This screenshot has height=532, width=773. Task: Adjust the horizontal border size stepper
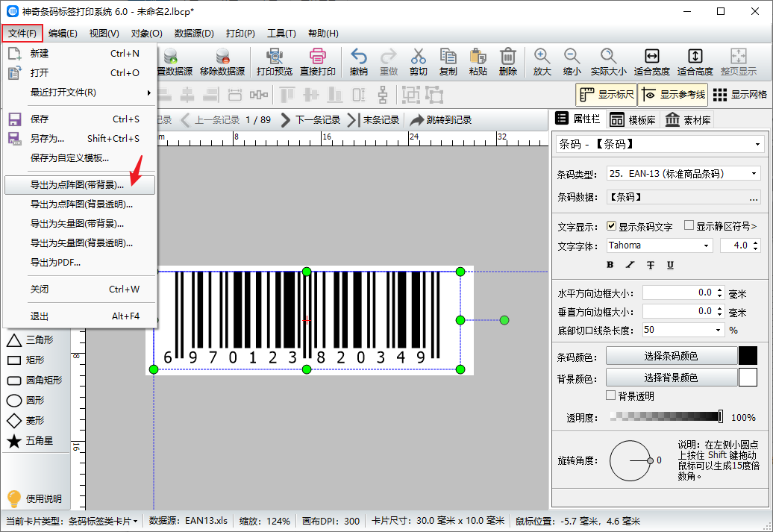[720, 293]
